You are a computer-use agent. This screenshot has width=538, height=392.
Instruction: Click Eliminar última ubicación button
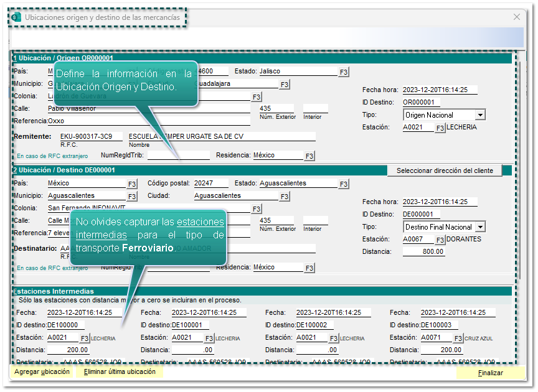click(x=120, y=372)
